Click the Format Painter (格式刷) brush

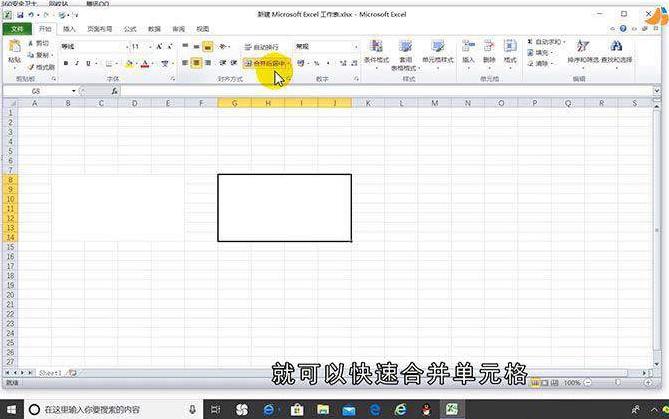(31, 67)
